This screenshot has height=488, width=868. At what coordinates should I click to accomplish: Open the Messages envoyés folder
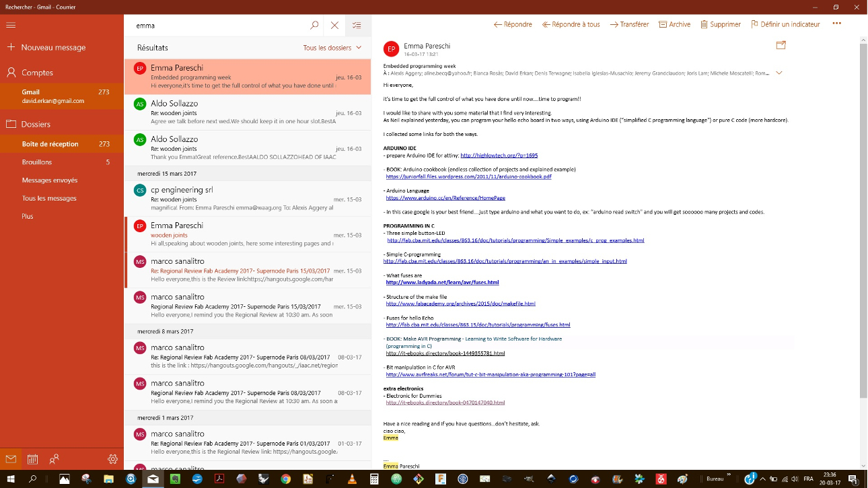62,180
